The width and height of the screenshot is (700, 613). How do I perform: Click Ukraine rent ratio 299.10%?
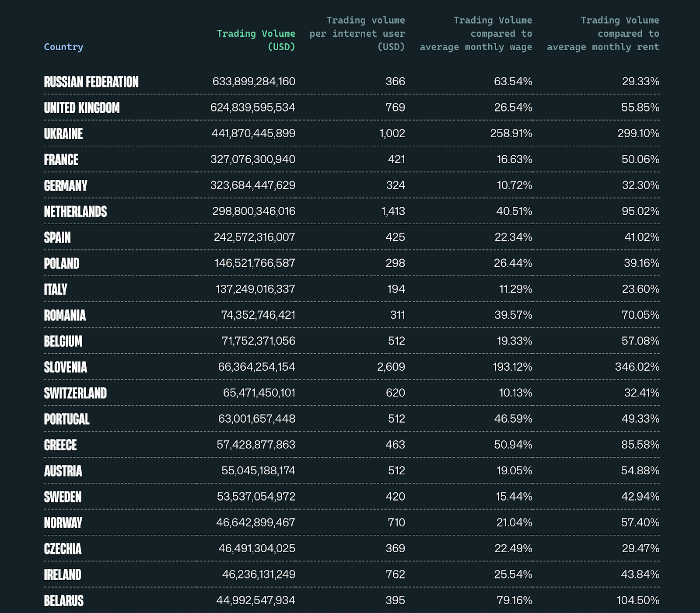coord(638,133)
